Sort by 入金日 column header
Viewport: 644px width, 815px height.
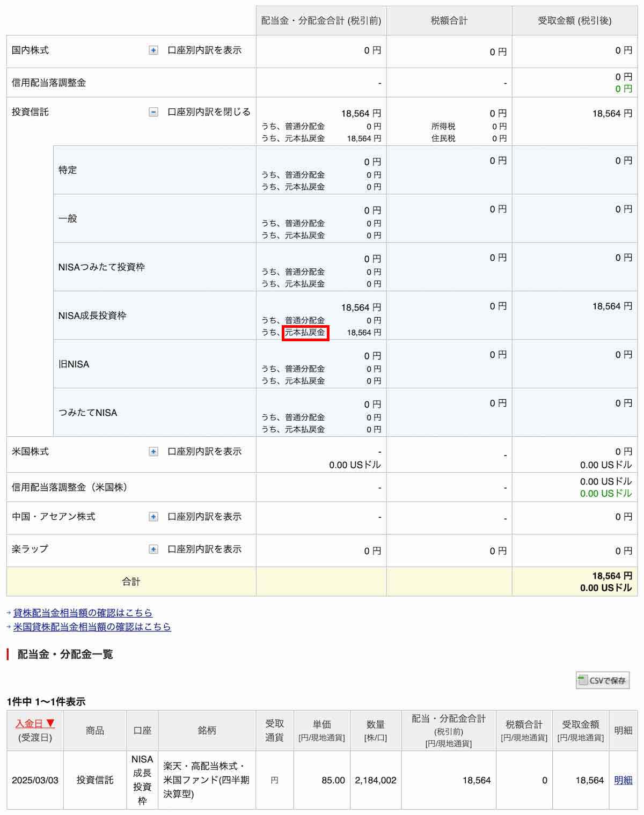pos(35,724)
